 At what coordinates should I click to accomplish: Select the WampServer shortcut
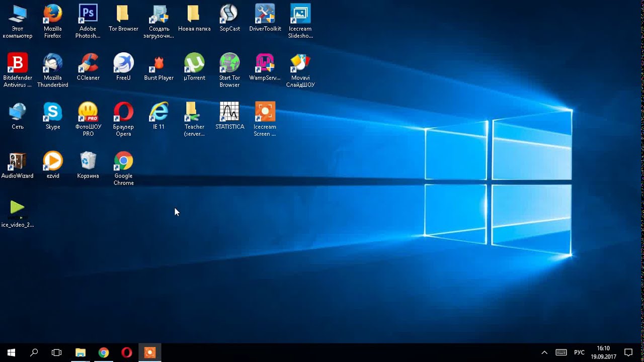coord(265,67)
